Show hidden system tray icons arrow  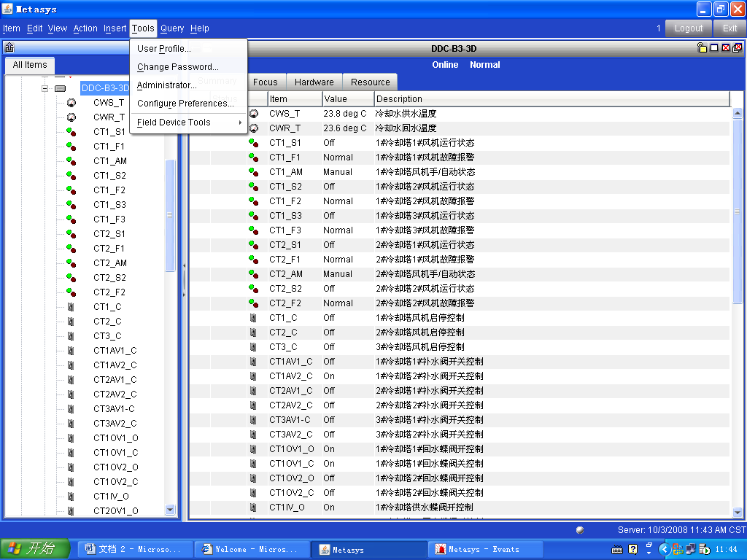[665, 549]
